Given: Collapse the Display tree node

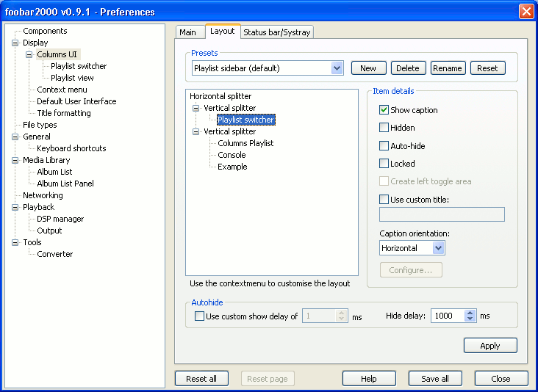Looking at the screenshot, I should click(15, 43).
